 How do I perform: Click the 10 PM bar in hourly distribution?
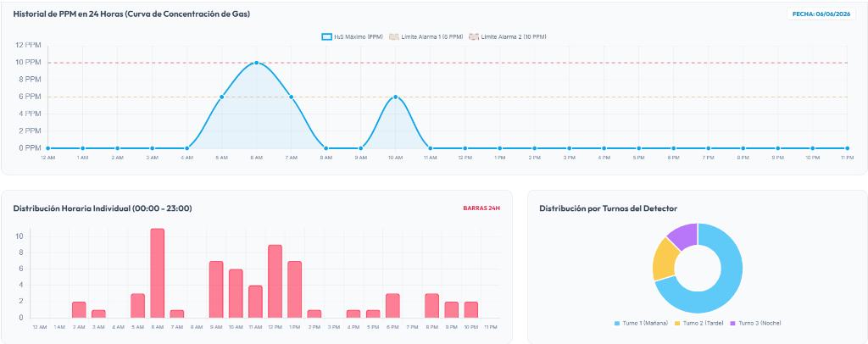[x=471, y=310]
